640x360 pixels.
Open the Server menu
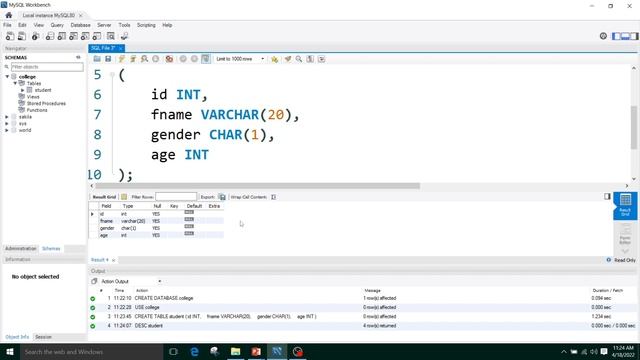104,25
